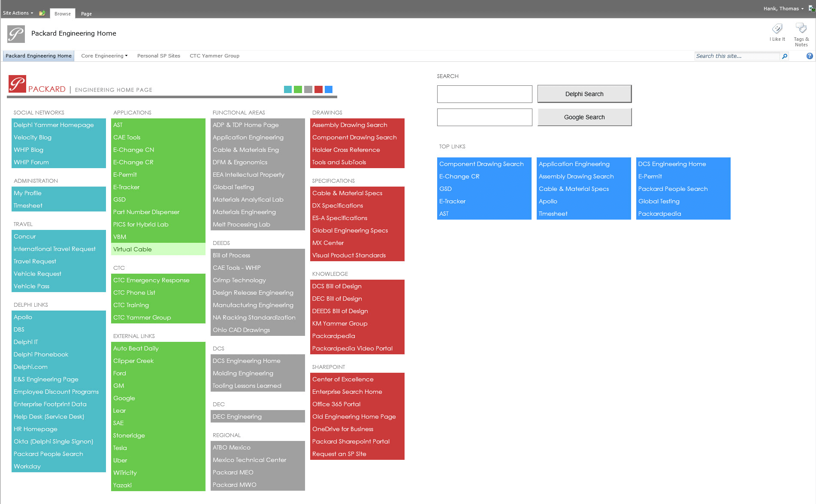This screenshot has height=504, width=816.
Task: Click the Search this site box
Action: click(737, 56)
